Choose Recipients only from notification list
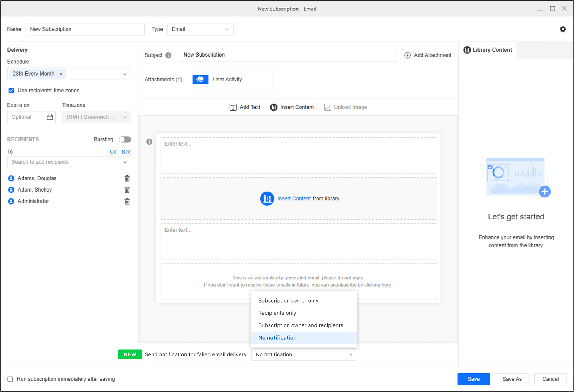The width and height of the screenshot is (574, 392). [277, 313]
